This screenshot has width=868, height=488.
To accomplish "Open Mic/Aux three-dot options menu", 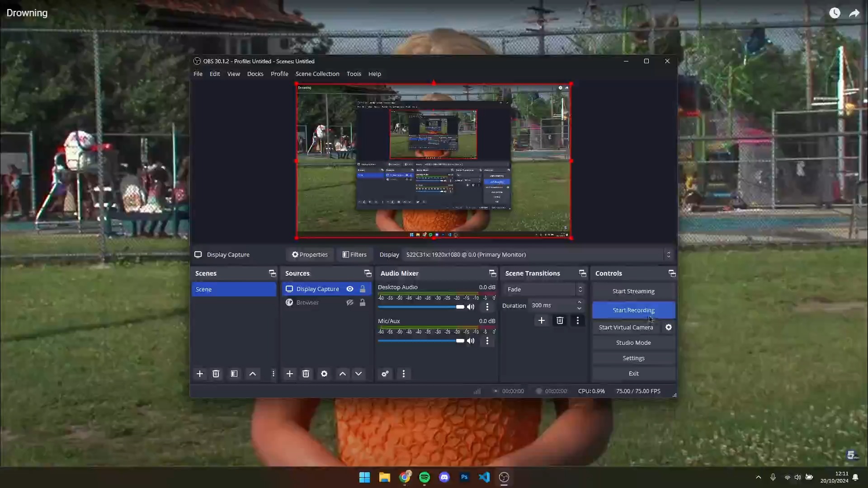I will click(487, 341).
